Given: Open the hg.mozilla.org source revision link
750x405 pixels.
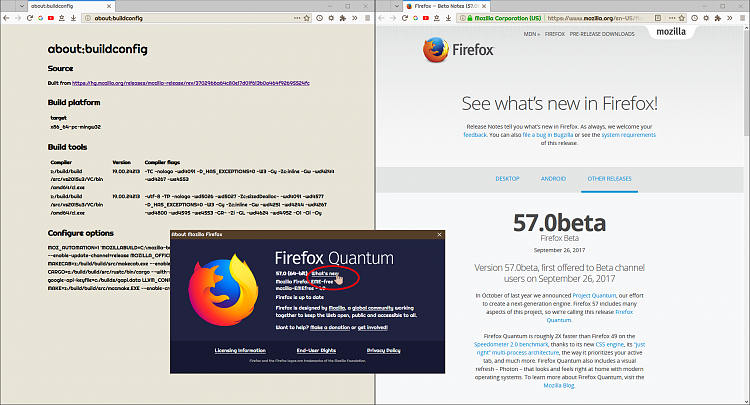Looking at the screenshot, I should pos(191,83).
